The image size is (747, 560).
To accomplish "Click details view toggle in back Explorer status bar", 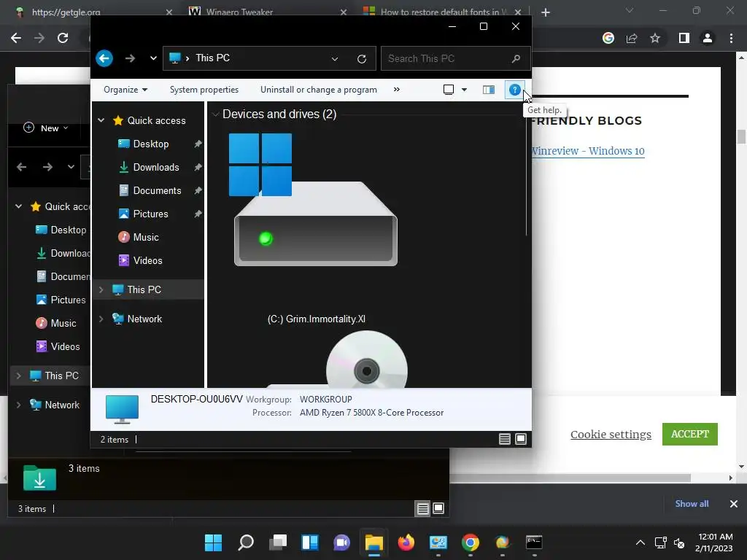I will [422, 508].
